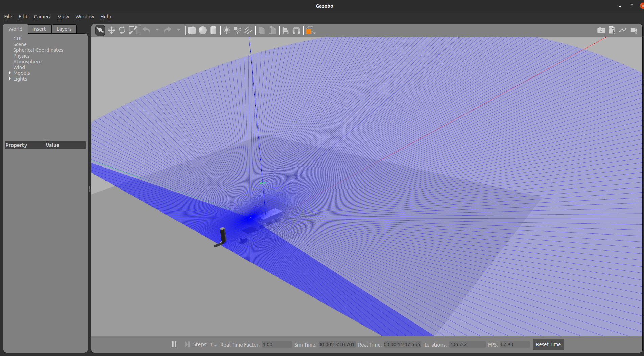Image resolution: width=644 pixels, height=356 pixels.
Task: Insert a sphere shape
Action: point(202,30)
